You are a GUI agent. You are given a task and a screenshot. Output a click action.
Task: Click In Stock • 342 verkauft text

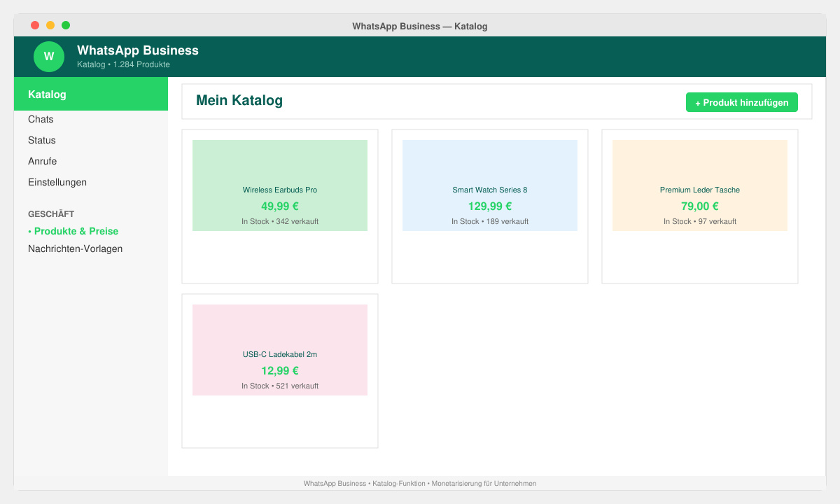pyautogui.click(x=280, y=221)
